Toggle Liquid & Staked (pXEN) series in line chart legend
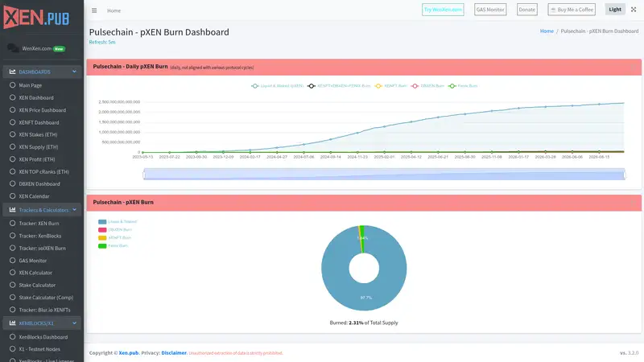Screen dimensions: 644x362 pyautogui.click(x=278, y=86)
